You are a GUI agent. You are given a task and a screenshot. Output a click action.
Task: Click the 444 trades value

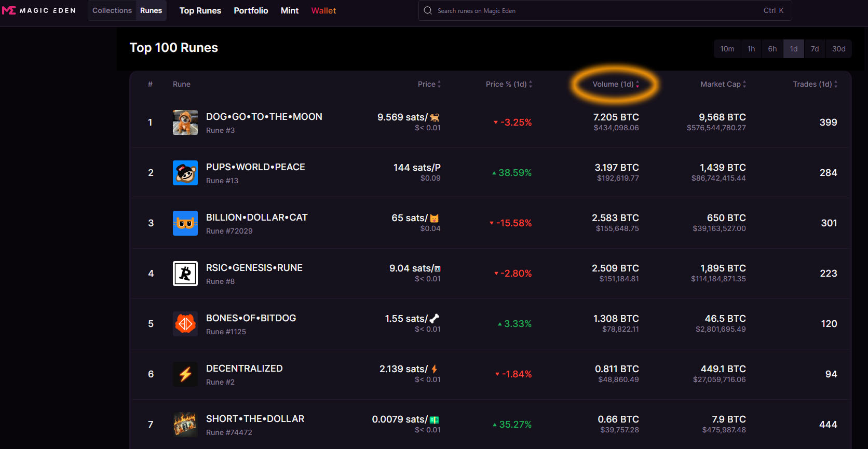[x=829, y=425]
